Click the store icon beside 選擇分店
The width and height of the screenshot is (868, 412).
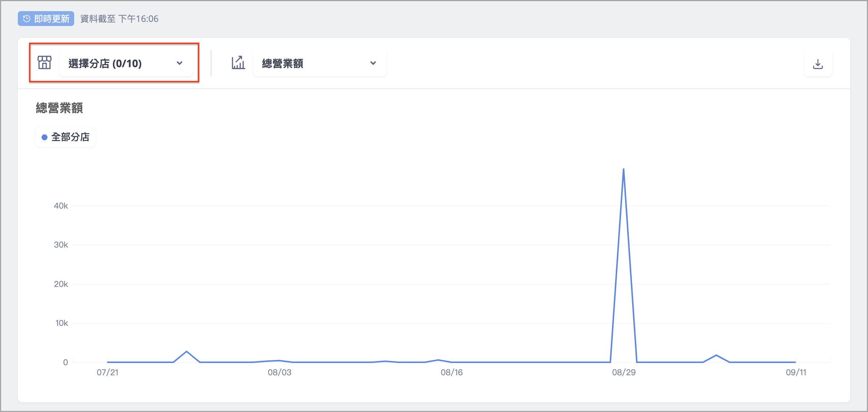click(x=45, y=63)
